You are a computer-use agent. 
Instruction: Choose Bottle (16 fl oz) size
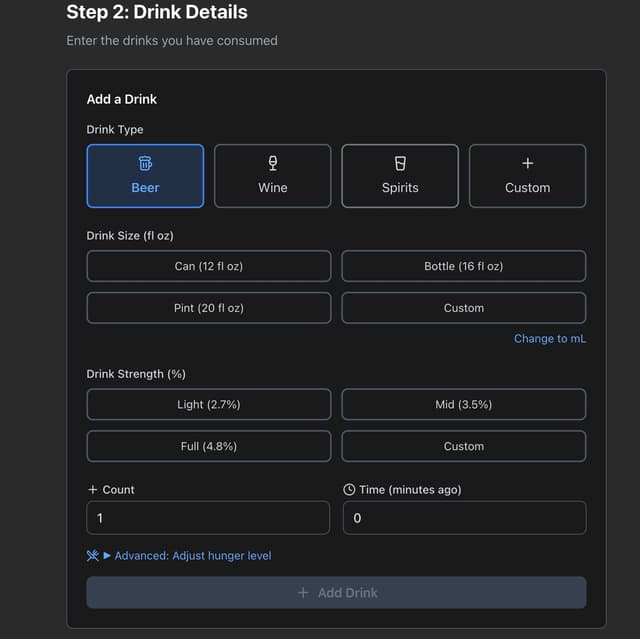coord(464,266)
